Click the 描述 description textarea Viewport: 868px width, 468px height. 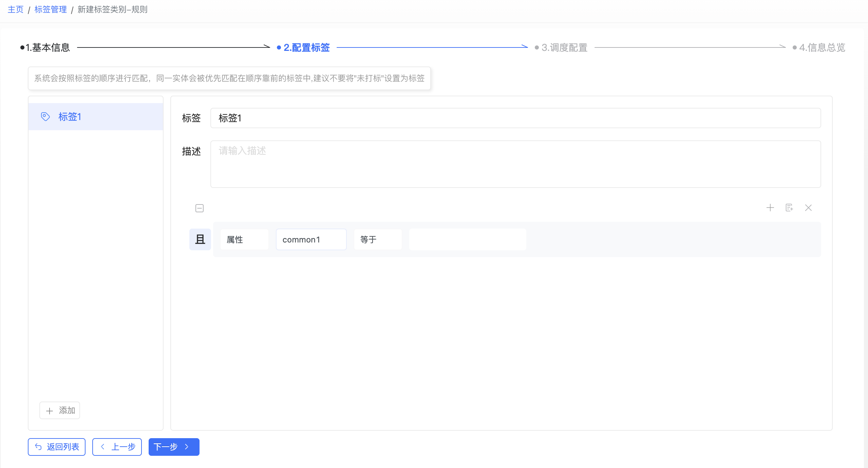(x=515, y=164)
